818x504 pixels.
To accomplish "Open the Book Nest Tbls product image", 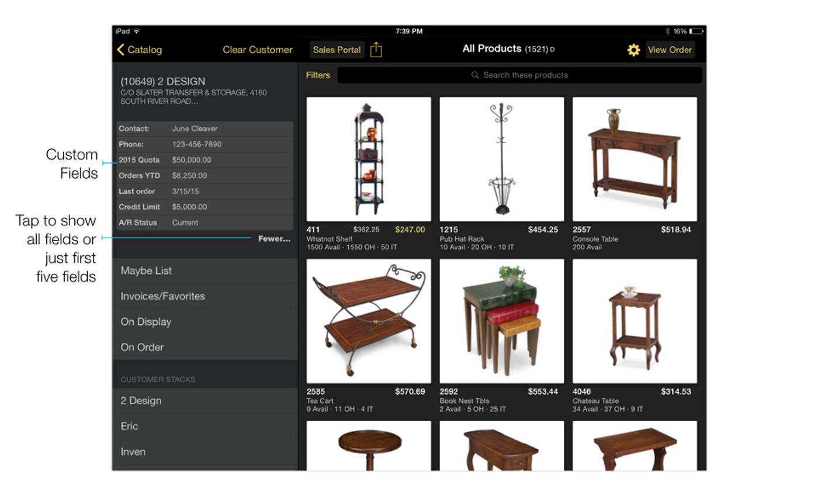I will tap(502, 321).
